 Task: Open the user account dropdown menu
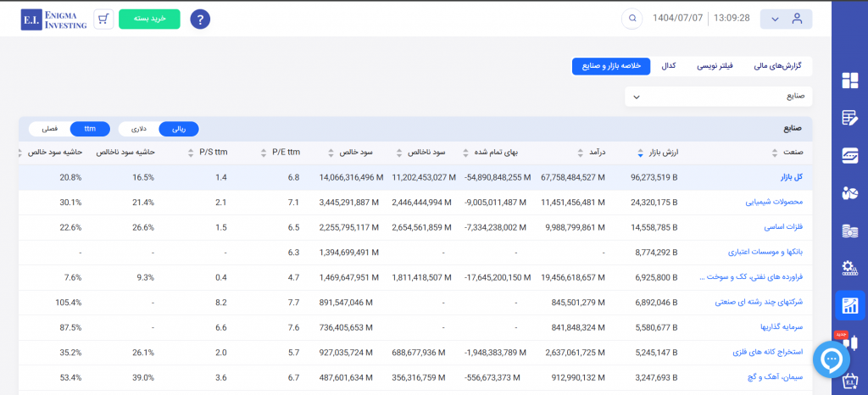tap(786, 19)
